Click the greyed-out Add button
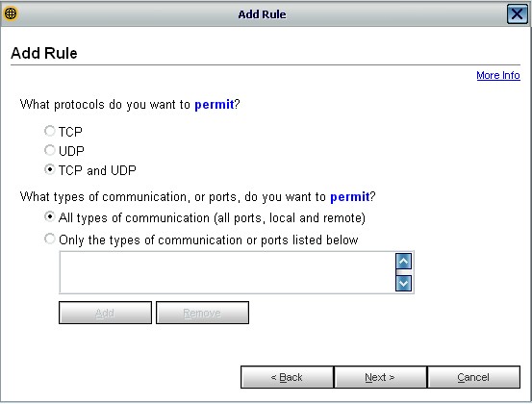Screen dimensions: 532x404 [105, 313]
